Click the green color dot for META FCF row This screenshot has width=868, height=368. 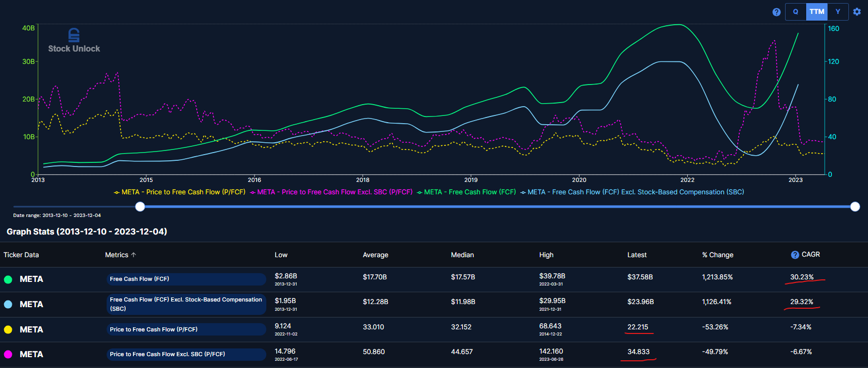pos(8,279)
